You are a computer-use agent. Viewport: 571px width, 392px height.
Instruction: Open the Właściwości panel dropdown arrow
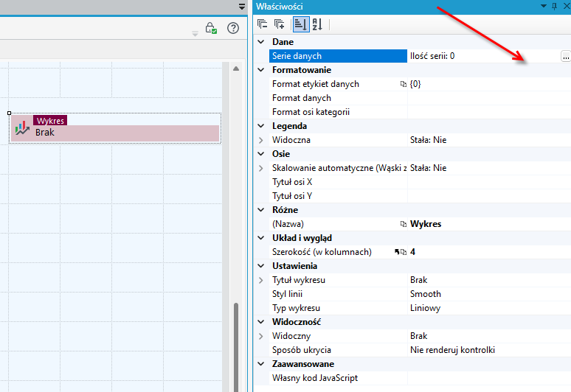pyautogui.click(x=543, y=6)
